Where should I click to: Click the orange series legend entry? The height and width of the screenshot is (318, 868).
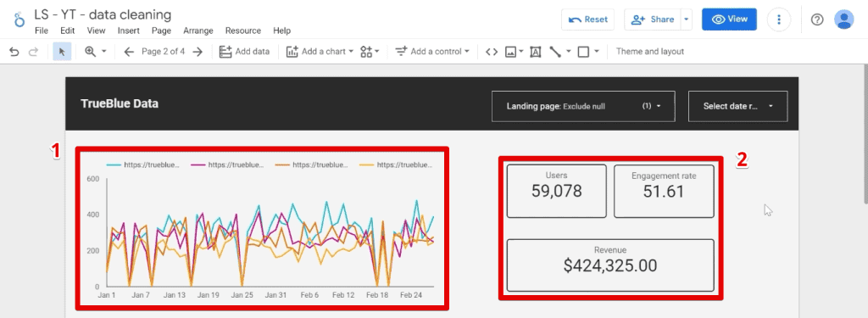coord(312,165)
